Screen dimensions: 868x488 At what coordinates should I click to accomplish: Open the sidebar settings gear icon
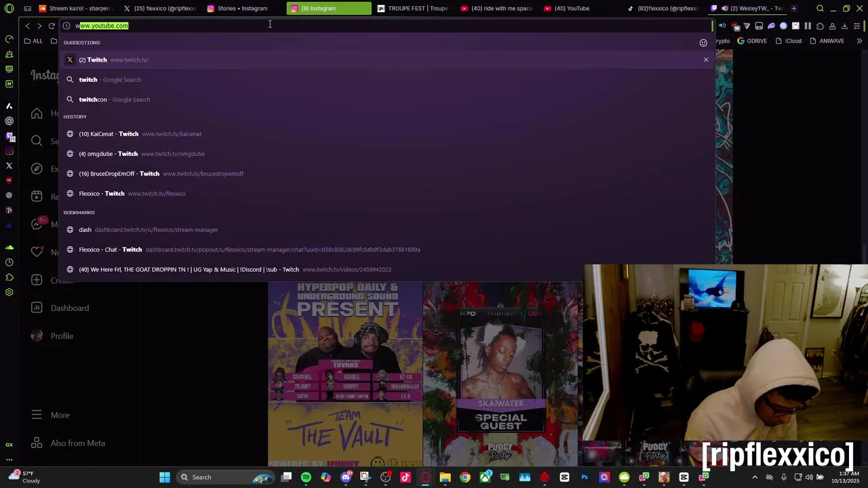(x=9, y=292)
